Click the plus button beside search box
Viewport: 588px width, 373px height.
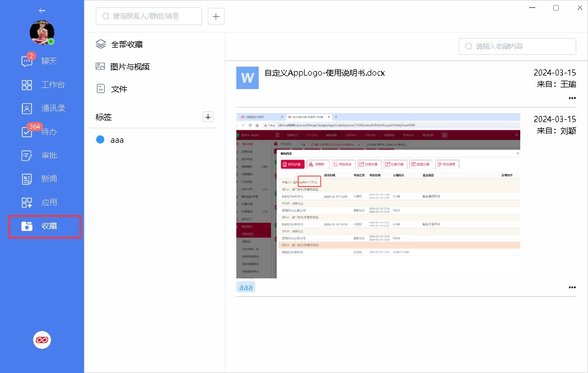(216, 16)
